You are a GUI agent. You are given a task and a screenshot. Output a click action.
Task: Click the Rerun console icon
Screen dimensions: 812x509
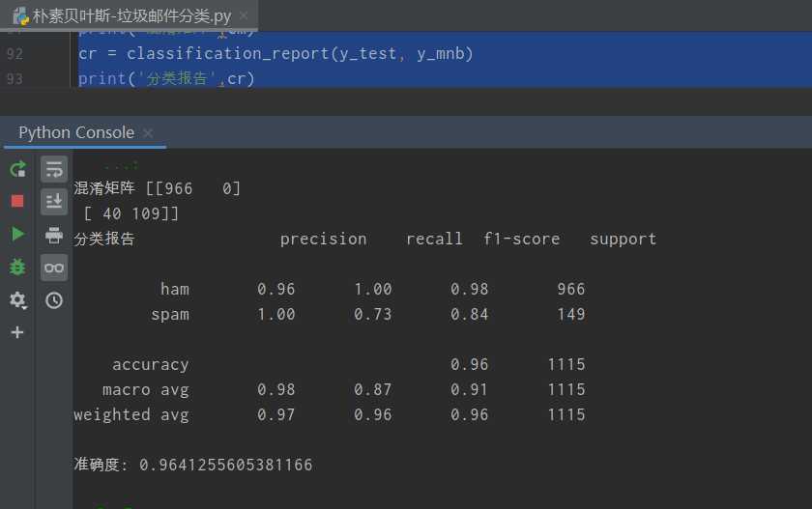coord(17,169)
